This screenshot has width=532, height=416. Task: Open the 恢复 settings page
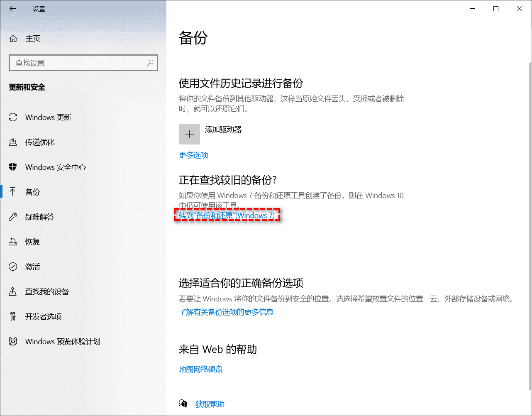[32, 242]
